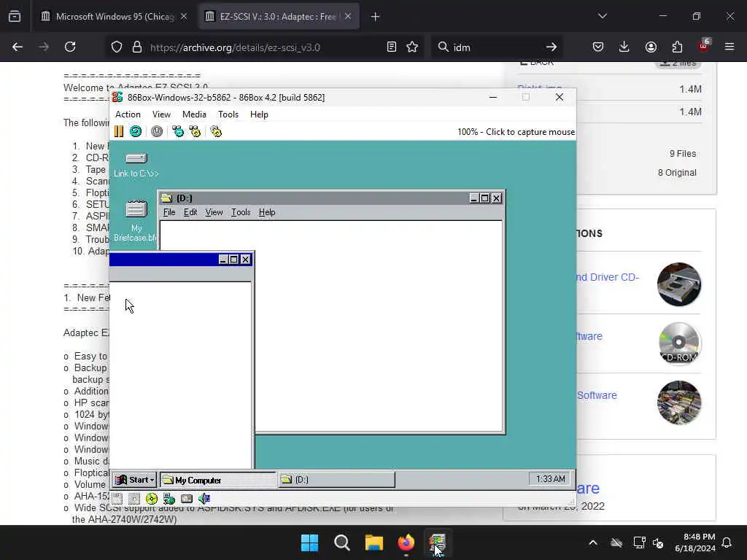Open File menu in the D: window
Viewport: 747px width, 560px height.
pos(169,212)
